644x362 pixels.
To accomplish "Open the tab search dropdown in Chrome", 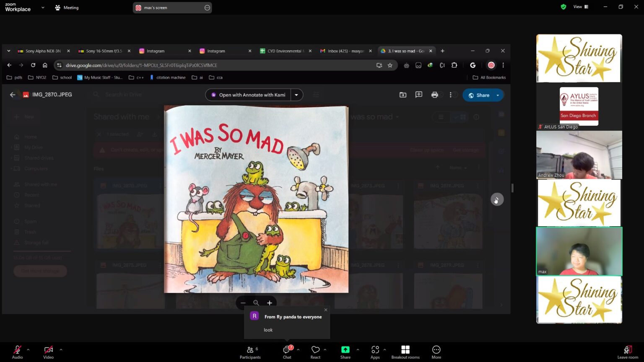I will click(8, 51).
